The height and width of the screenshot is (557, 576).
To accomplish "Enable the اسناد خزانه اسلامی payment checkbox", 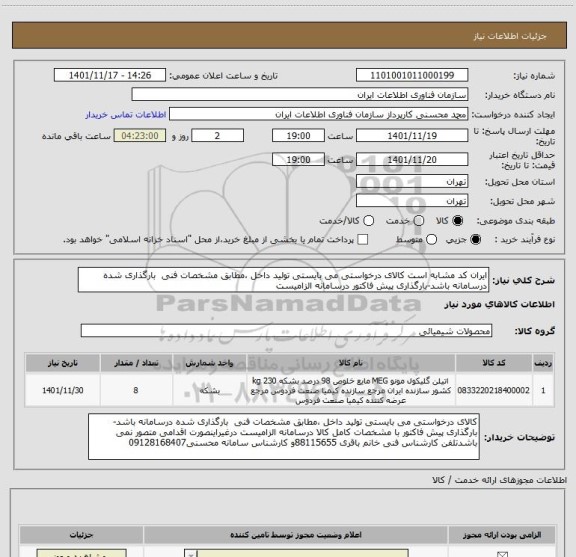I will [363, 240].
